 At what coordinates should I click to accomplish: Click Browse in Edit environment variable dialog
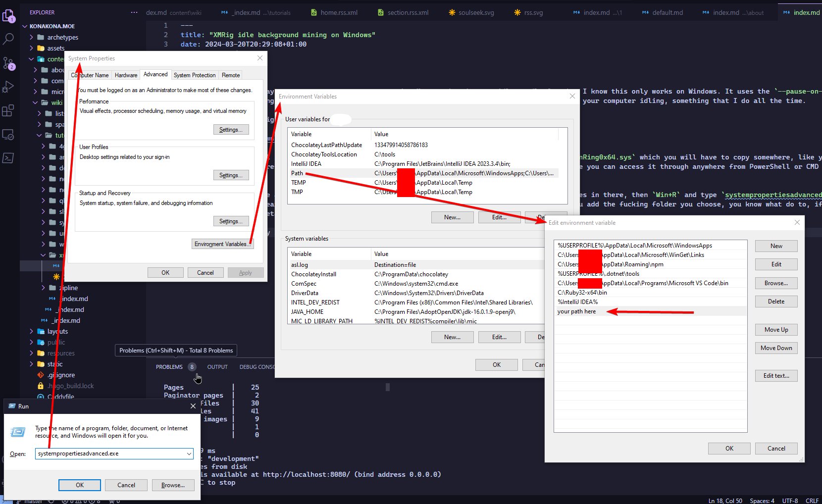(x=776, y=283)
